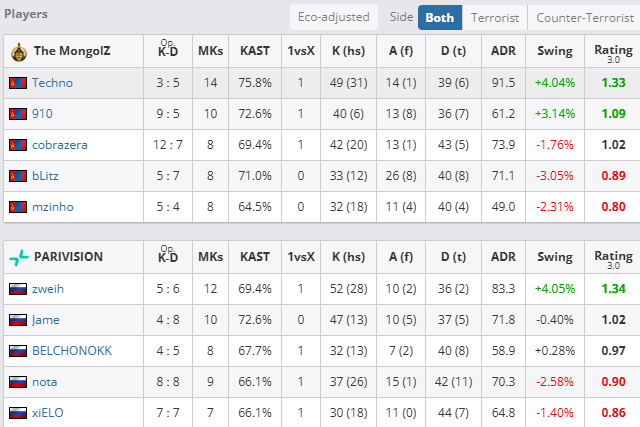640x427 pixels.
Task: Click the flag icon next to BELCHONOKK
Action: pos(17,351)
